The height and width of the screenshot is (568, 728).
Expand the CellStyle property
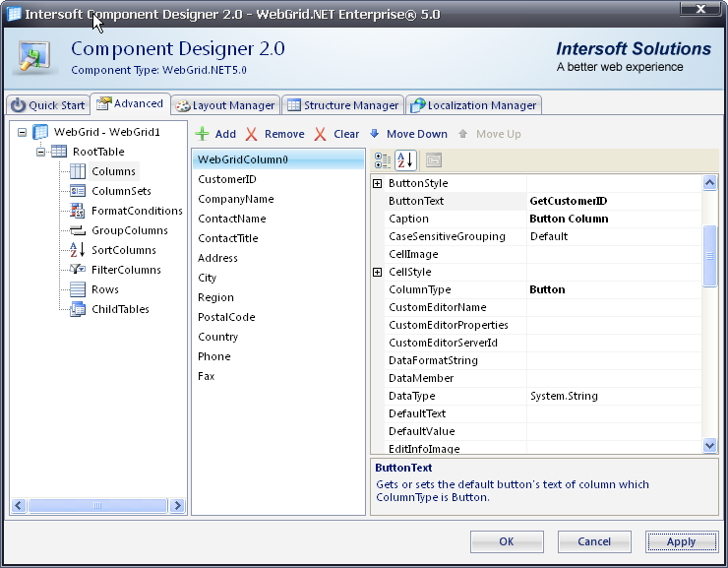tap(378, 272)
